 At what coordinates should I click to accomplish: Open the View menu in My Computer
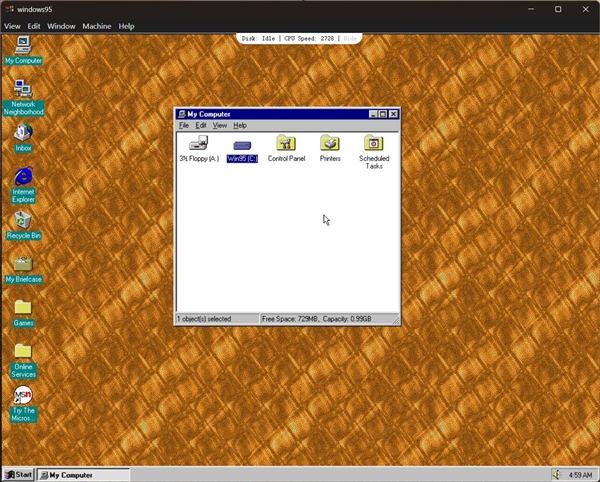(x=219, y=126)
